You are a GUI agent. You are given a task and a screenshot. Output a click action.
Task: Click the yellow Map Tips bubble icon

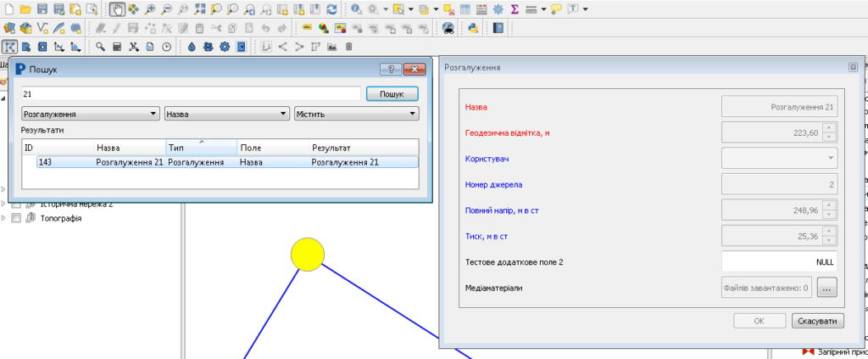click(x=556, y=8)
